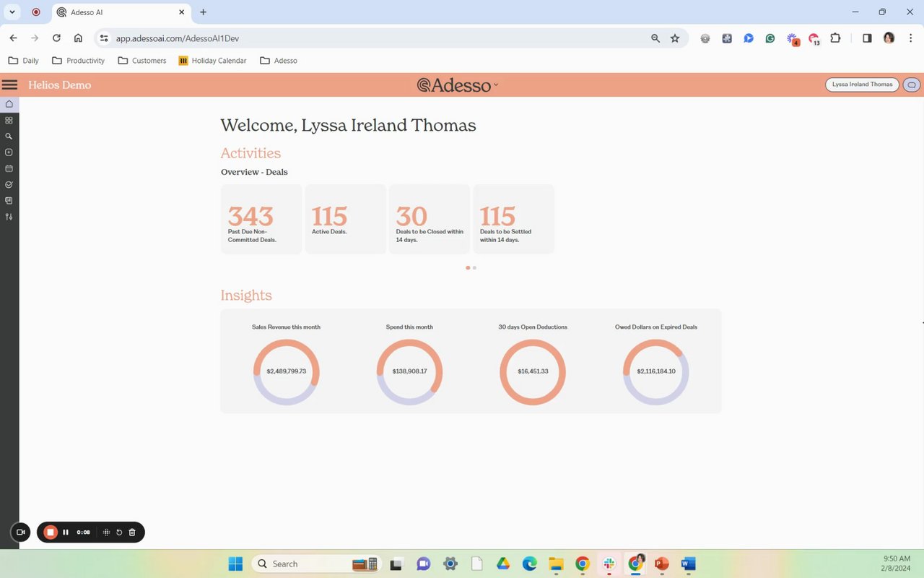
Task: Open Deals to be Closed within 14 days card
Action: coord(430,219)
